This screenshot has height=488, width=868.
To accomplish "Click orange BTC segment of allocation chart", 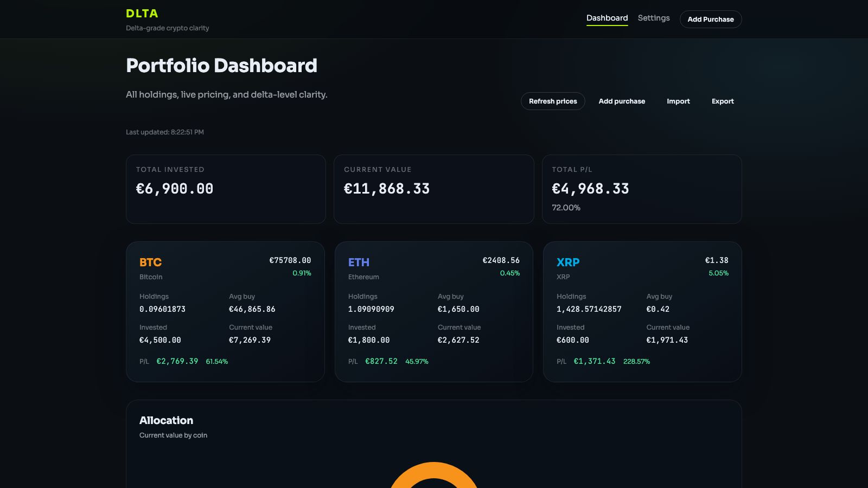I will (x=434, y=471).
